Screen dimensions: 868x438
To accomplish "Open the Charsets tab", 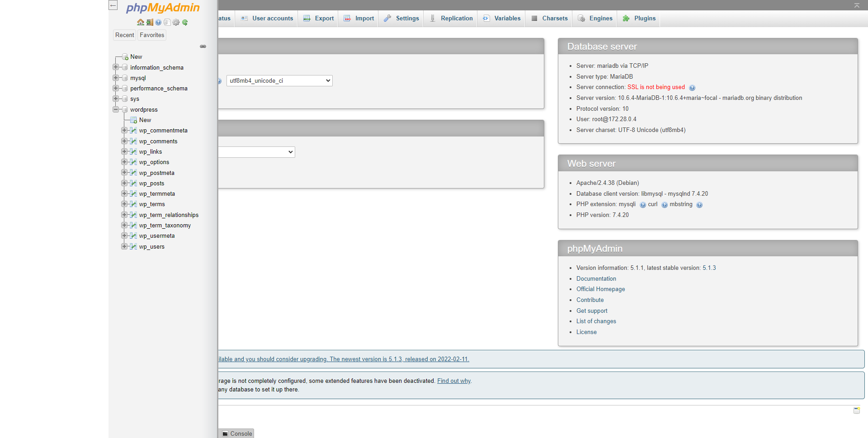I will [x=549, y=19].
